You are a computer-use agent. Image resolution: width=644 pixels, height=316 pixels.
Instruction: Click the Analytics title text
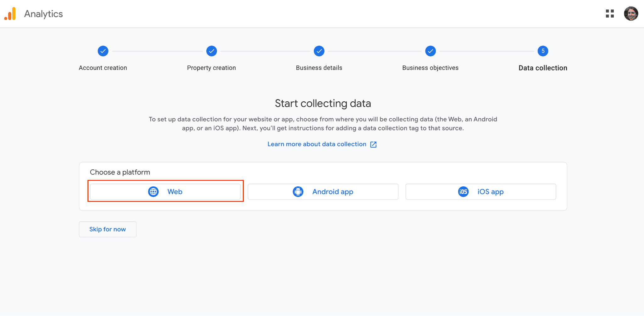coord(43,14)
